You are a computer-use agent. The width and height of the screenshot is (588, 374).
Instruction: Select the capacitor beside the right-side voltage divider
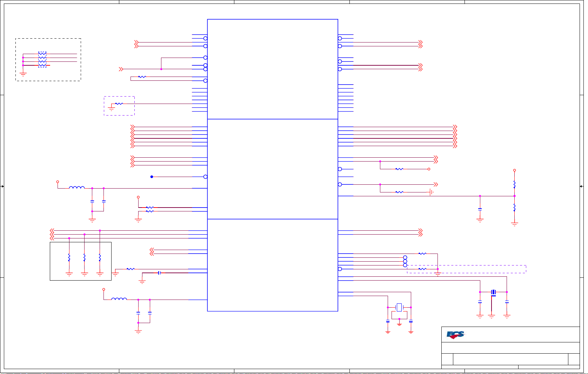(480, 209)
